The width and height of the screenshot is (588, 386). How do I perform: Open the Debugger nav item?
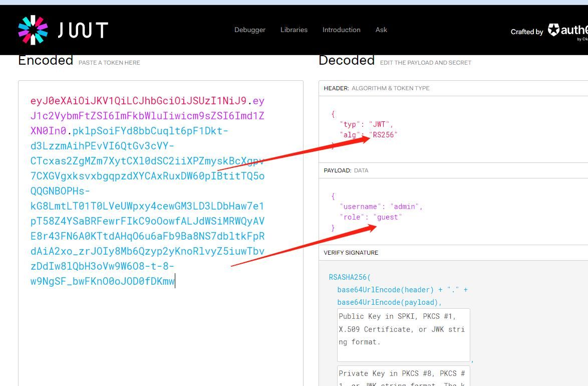click(x=249, y=30)
